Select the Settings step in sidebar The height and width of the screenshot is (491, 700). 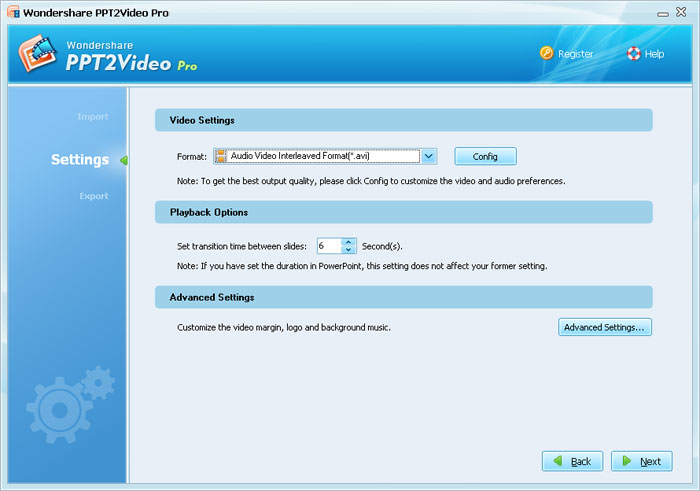(x=80, y=159)
